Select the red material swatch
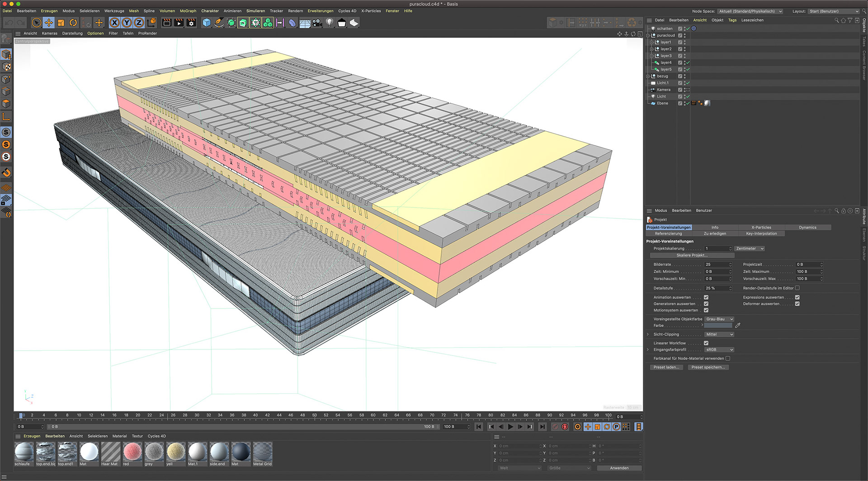Viewport: 868px width, 481px height. pyautogui.click(x=132, y=452)
